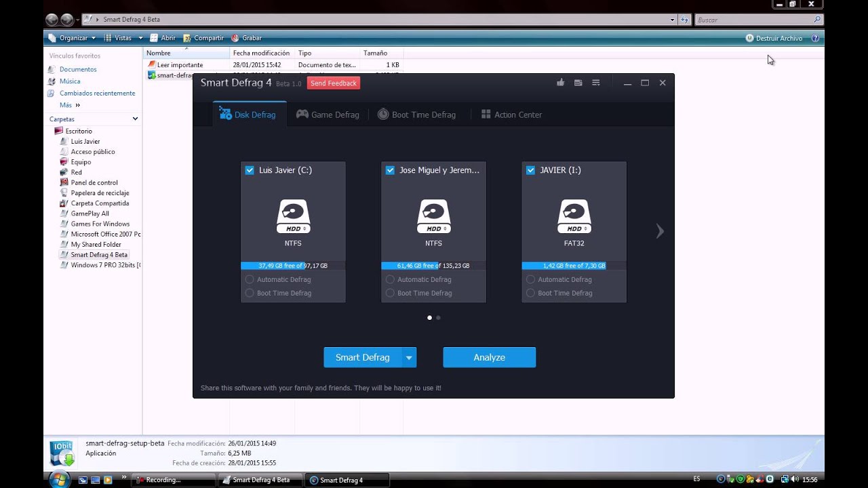Sort by the Nombre column header

[187, 53]
